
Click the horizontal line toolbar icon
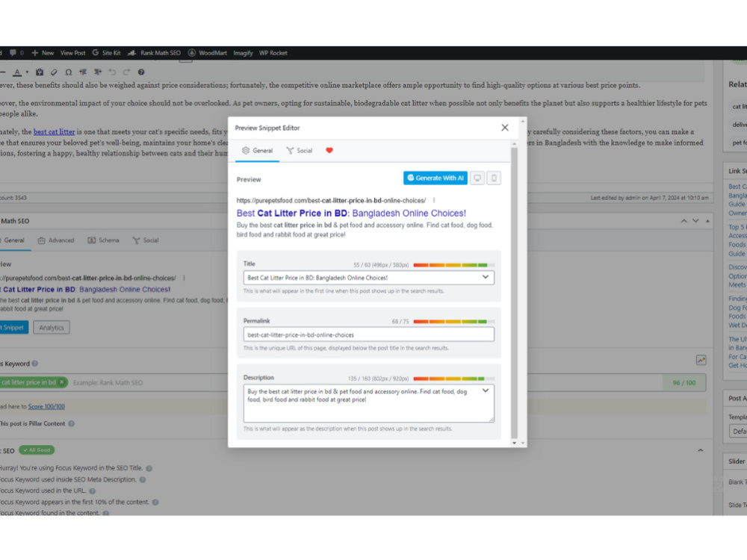2,72
